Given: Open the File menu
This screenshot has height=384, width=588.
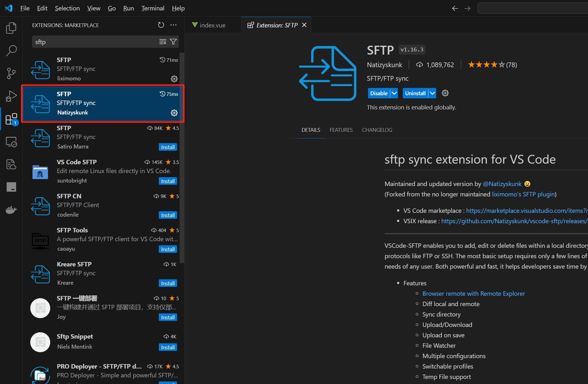Looking at the screenshot, I should coord(25,8).
